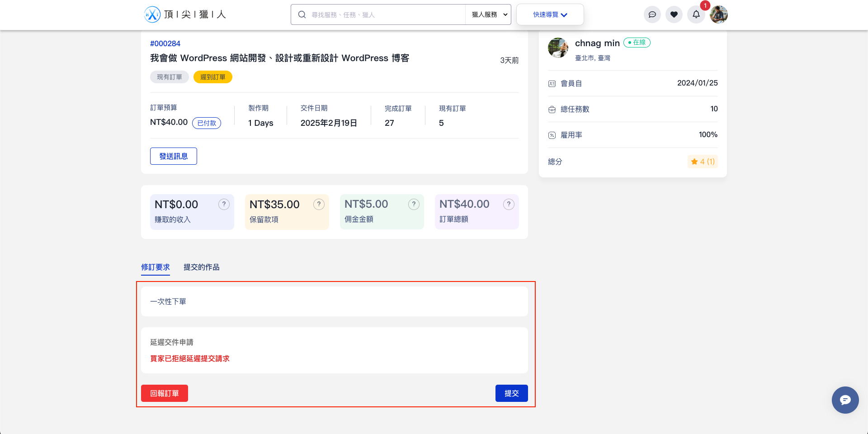Click the red 回報訂單 button
The height and width of the screenshot is (434, 868).
(164, 393)
